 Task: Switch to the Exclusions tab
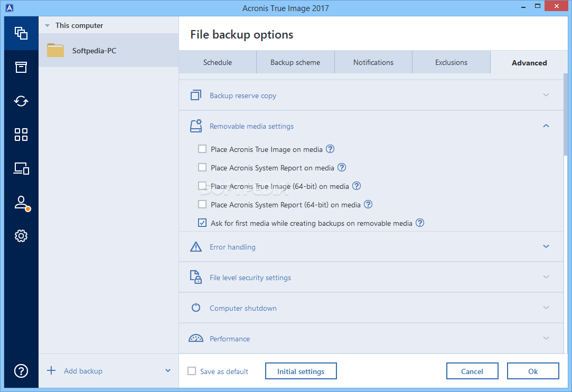[x=451, y=62]
